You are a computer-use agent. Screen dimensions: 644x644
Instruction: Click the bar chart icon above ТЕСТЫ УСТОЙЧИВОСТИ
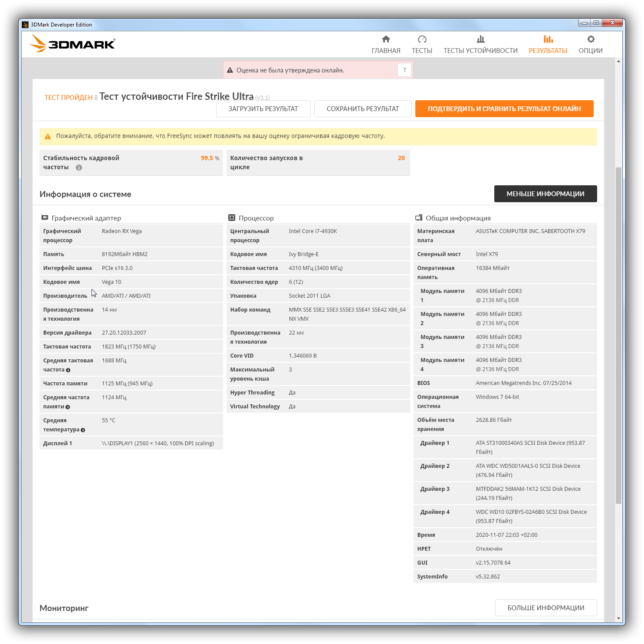480,39
